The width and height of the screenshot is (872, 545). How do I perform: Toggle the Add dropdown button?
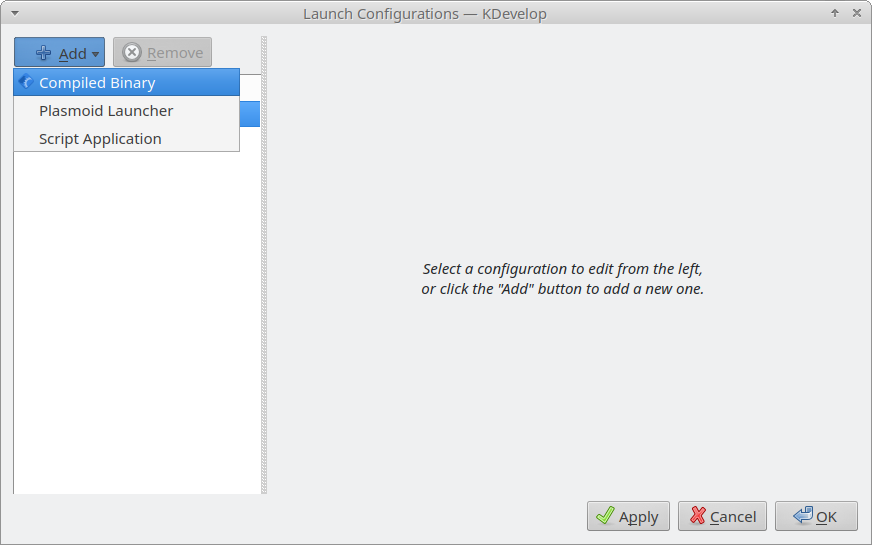[60, 52]
